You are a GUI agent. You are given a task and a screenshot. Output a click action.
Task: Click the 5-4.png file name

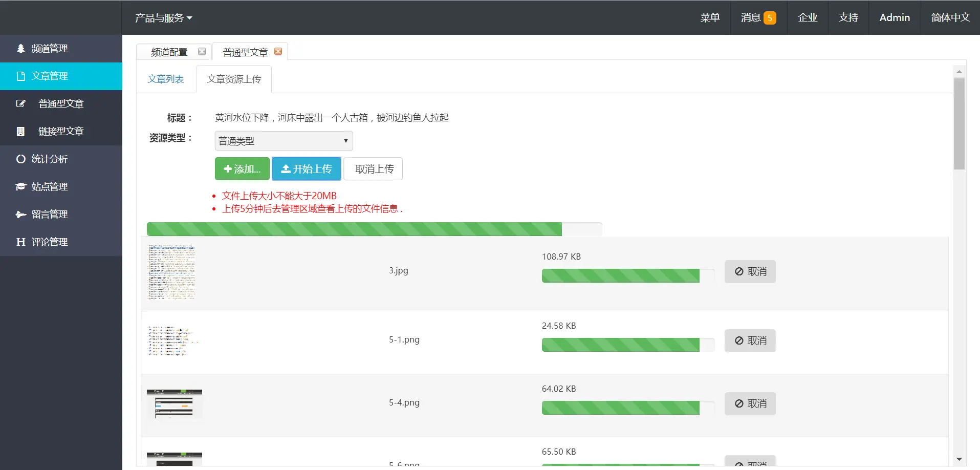point(404,402)
